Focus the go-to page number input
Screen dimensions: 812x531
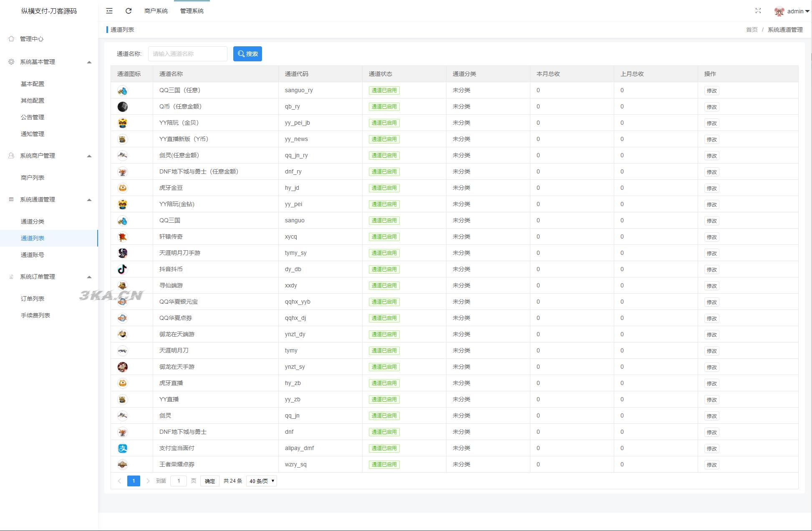click(x=179, y=481)
